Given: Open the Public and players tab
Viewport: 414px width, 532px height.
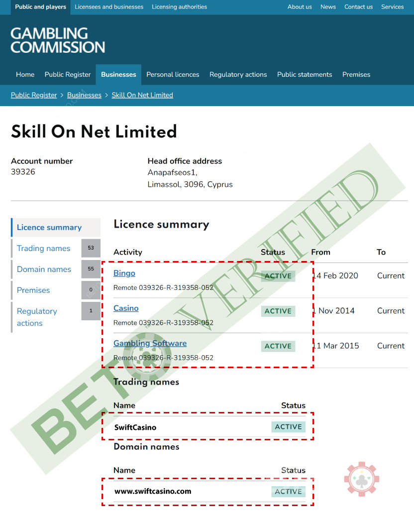Looking at the screenshot, I should pos(41,7).
